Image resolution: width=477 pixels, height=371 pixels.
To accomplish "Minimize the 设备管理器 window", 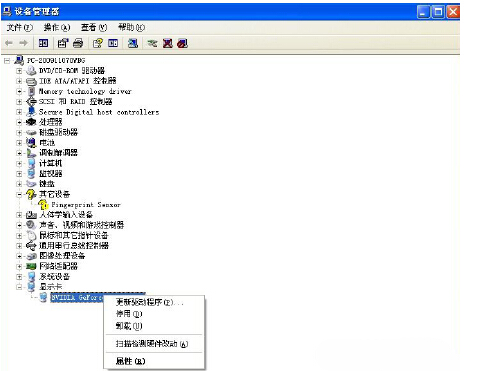I will tap(423, 12).
